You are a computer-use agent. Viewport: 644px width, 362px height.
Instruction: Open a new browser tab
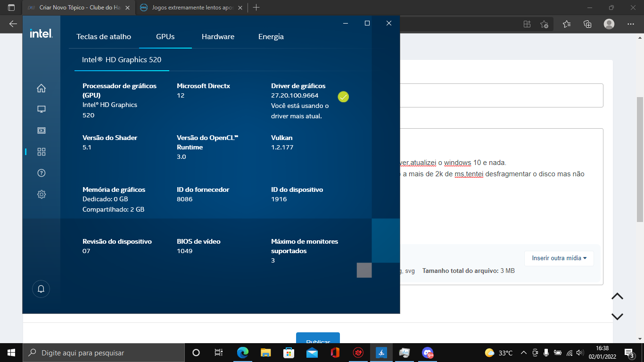pyautogui.click(x=256, y=8)
